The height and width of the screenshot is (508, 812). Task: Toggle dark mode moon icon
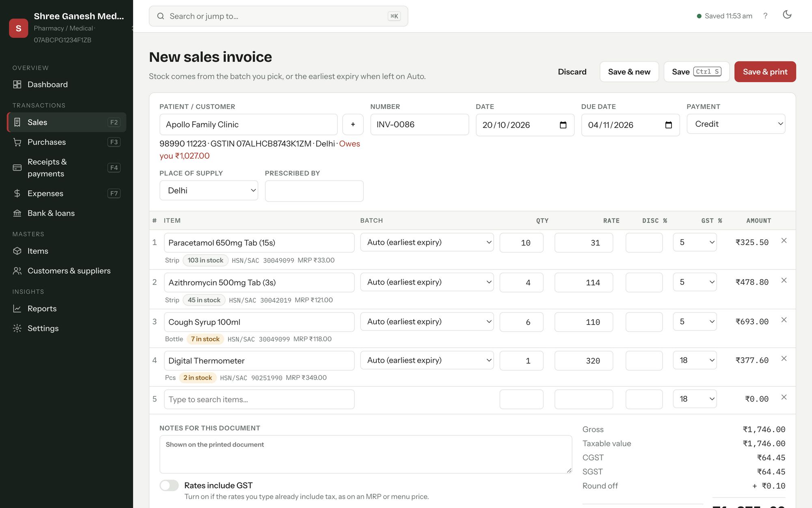coord(787,15)
